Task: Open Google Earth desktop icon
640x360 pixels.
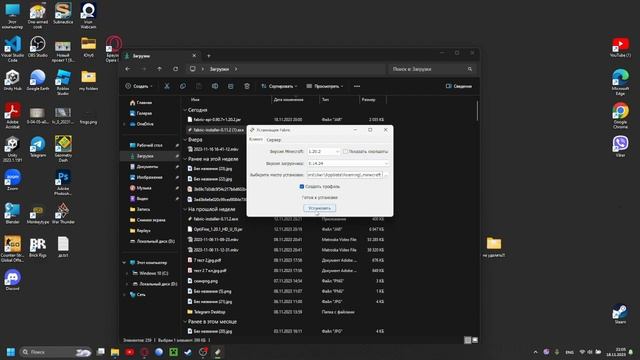Action: click(x=38, y=80)
